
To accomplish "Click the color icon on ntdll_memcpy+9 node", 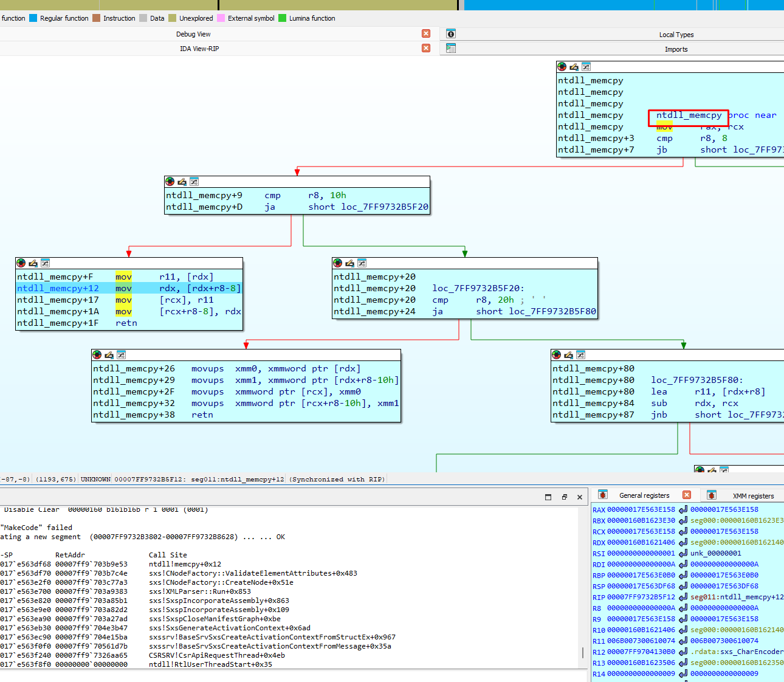I will 170,182.
